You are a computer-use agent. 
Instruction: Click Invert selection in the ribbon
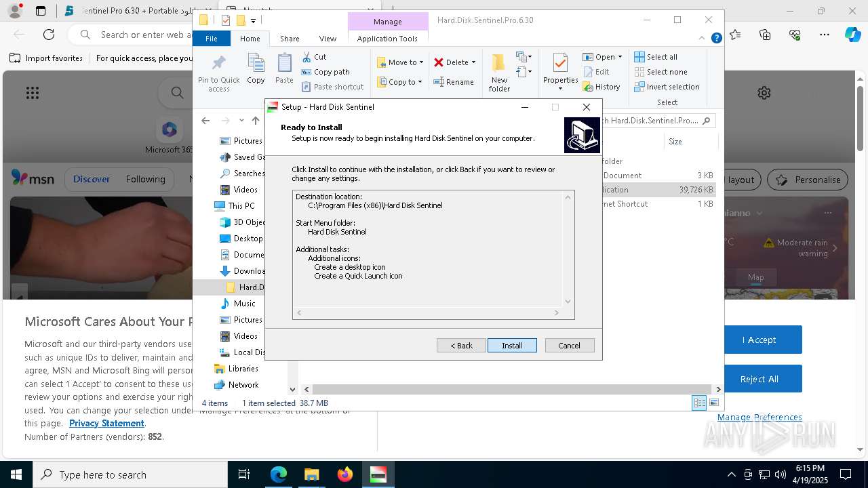click(667, 87)
